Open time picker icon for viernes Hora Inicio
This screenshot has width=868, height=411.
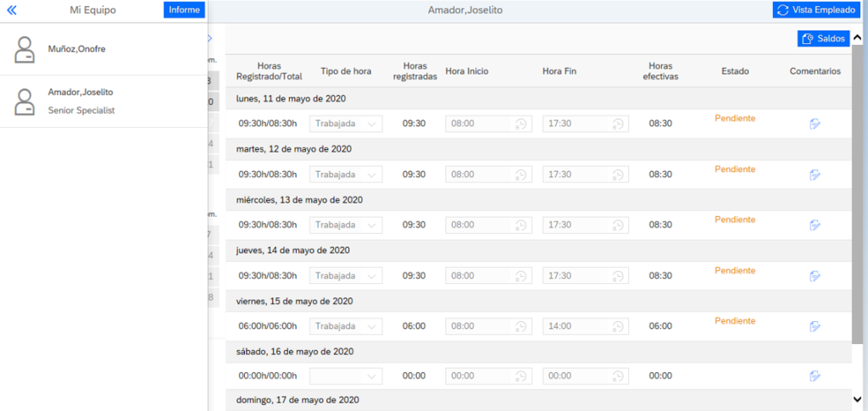click(x=521, y=327)
